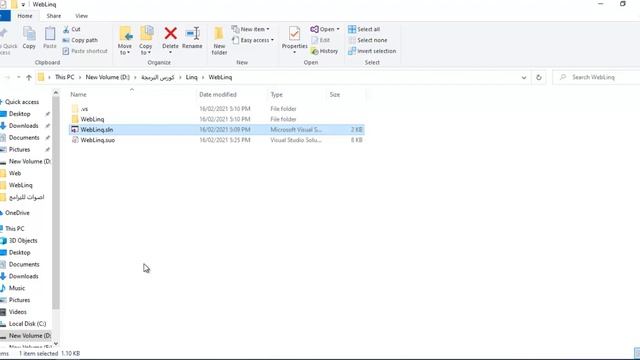
Task: Select This PC in navigation pane
Action: pos(15,229)
